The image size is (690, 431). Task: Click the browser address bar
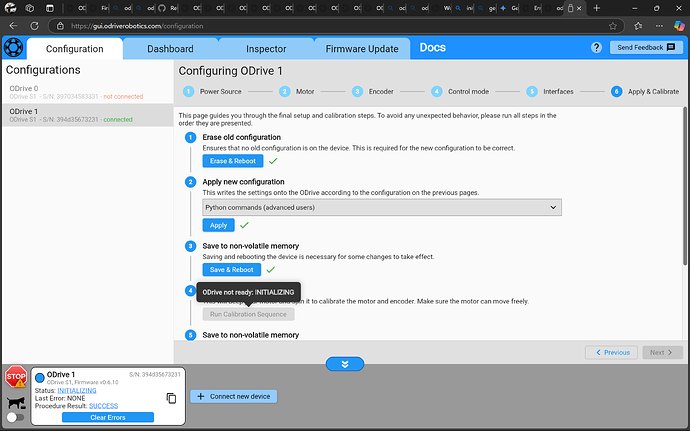coord(334,26)
